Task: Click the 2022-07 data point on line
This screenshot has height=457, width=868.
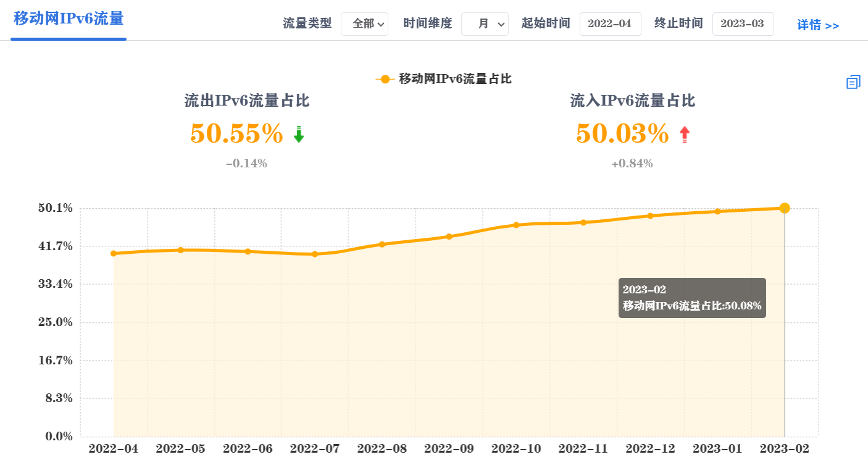Action: [x=315, y=254]
